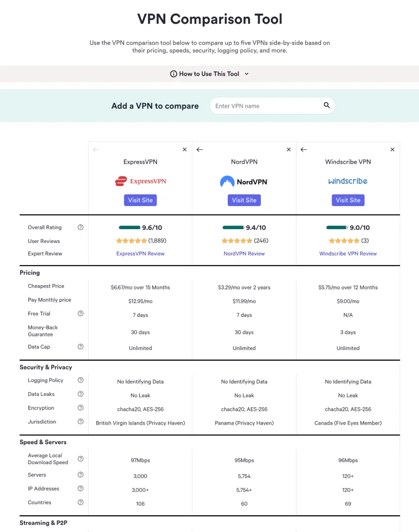Viewport: 419px width, 532px height.
Task: Click the NordVPN logo image
Action: (244, 182)
